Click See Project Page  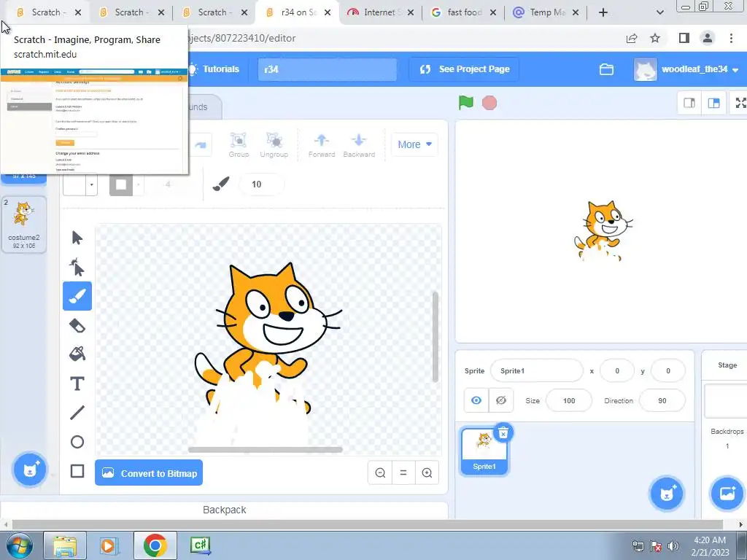(464, 69)
